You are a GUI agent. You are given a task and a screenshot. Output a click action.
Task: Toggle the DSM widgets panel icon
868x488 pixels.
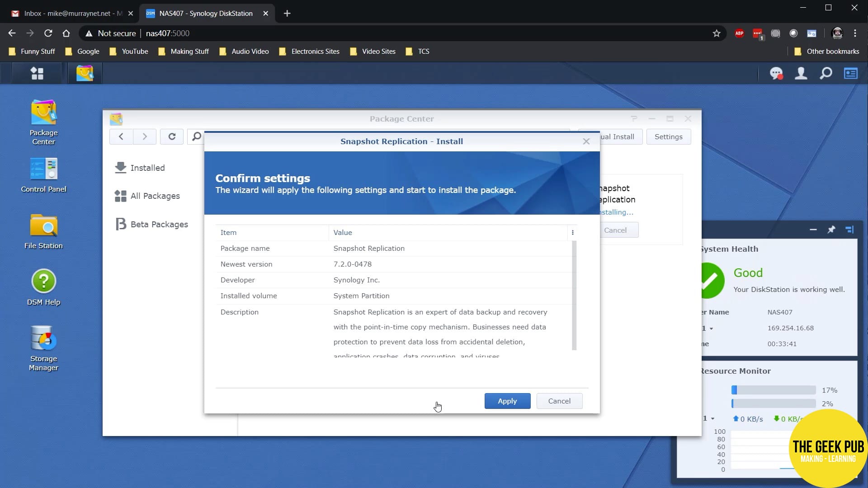pyautogui.click(x=851, y=73)
